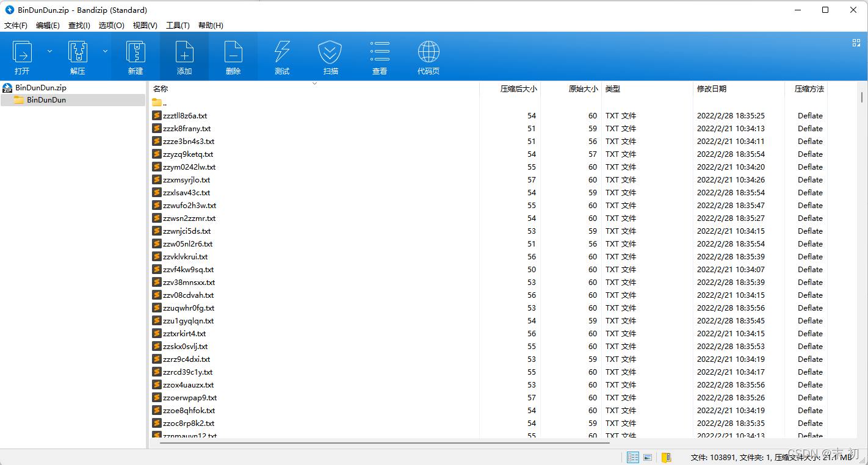The height and width of the screenshot is (465, 868).
Task: Select file name zzoe8qhfok.txt
Action: click(189, 411)
